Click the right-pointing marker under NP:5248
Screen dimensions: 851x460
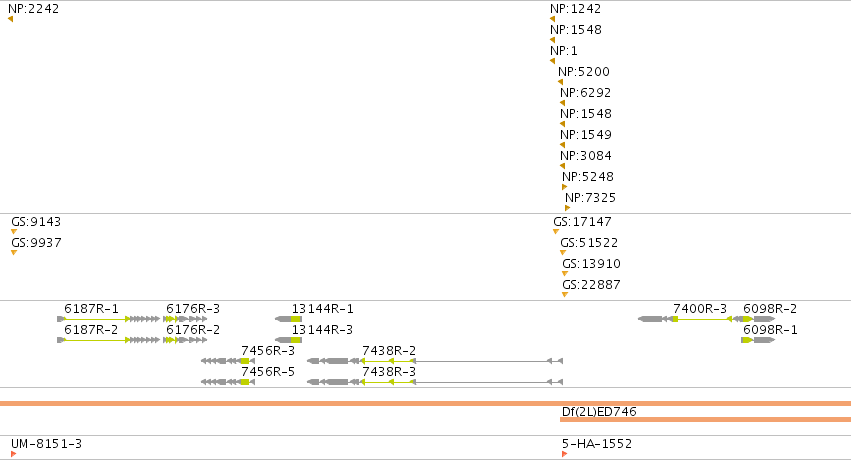coord(564,187)
